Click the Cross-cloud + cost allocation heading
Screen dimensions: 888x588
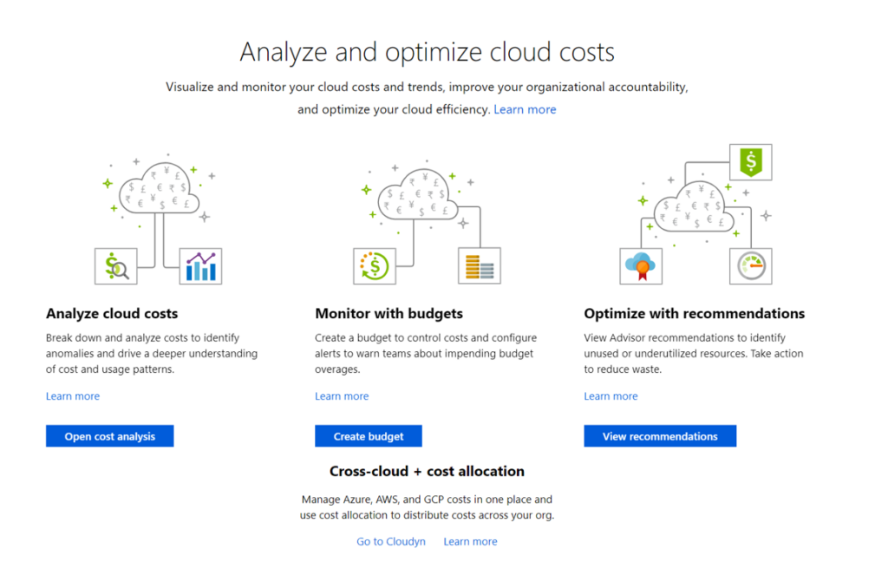coord(427,471)
